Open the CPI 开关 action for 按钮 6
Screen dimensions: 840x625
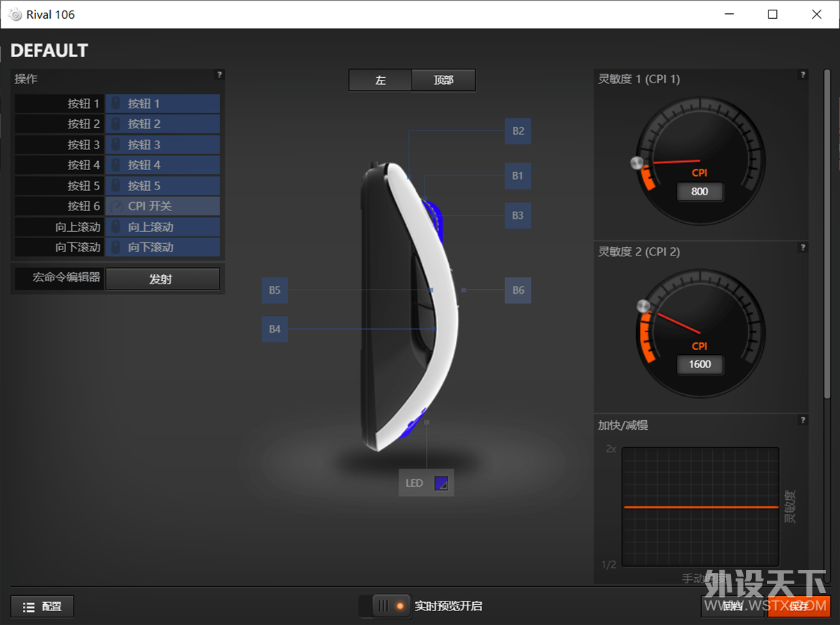click(x=163, y=206)
